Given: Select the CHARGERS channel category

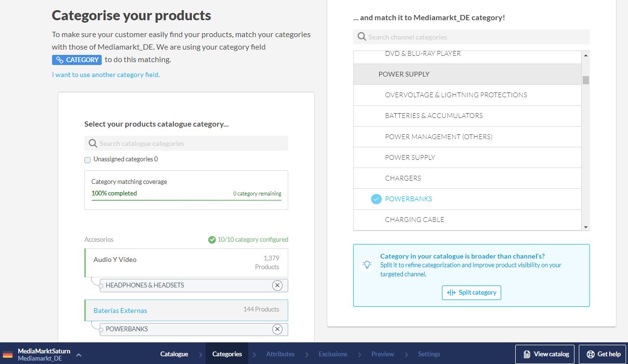Looking at the screenshot, I should 403,178.
